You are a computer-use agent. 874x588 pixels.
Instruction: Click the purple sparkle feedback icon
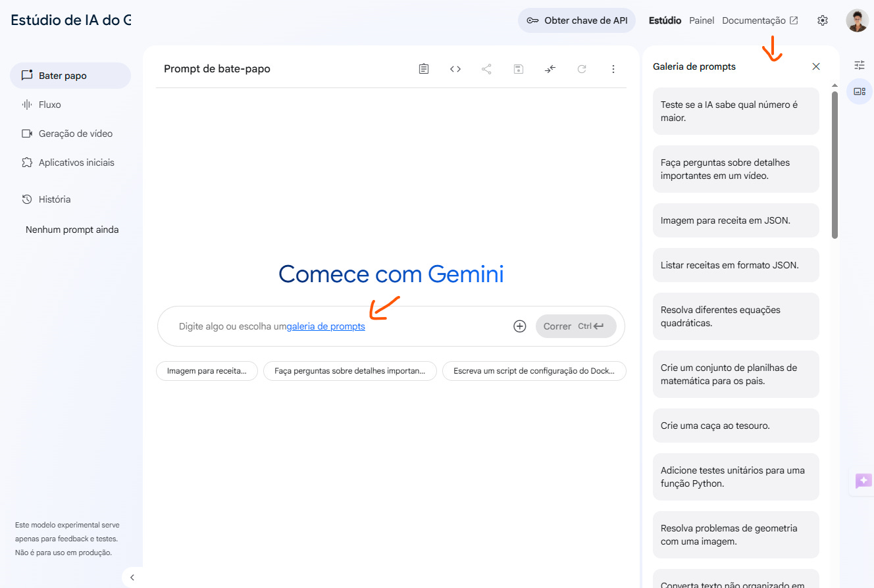tap(863, 481)
